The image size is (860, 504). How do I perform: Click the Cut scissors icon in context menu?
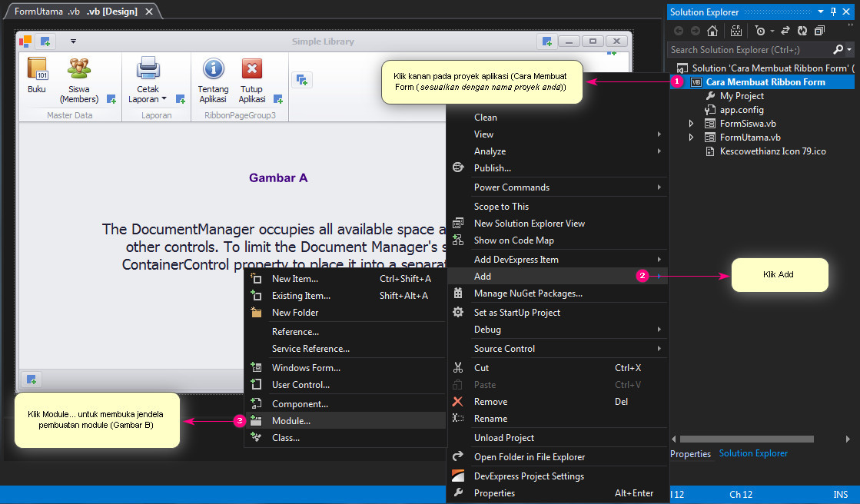(x=458, y=367)
